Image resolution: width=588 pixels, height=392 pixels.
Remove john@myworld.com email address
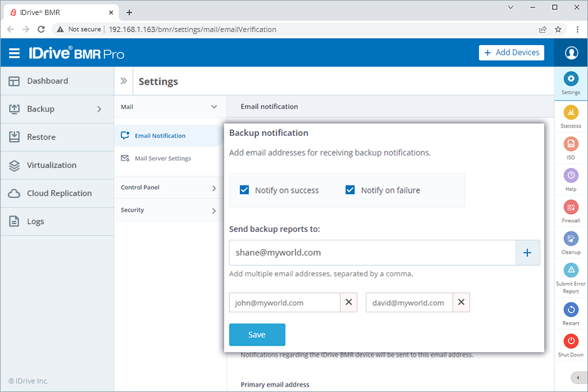(x=349, y=302)
